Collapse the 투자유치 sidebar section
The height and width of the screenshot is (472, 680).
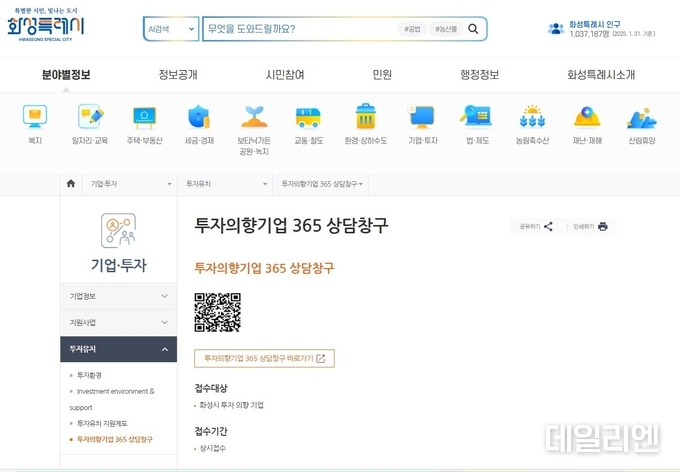118,349
